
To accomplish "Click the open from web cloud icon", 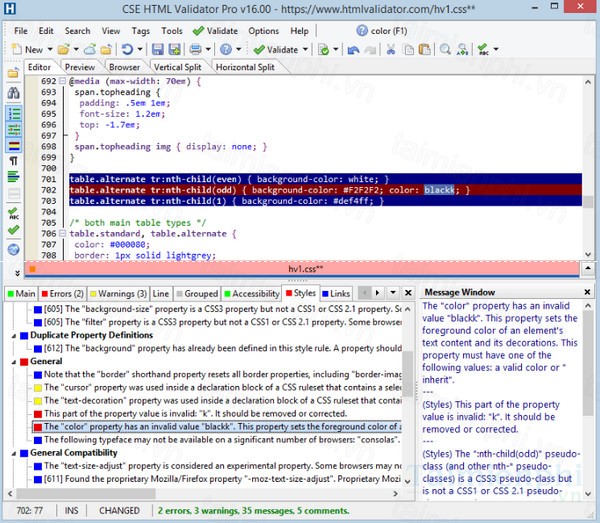I will tap(90, 49).
